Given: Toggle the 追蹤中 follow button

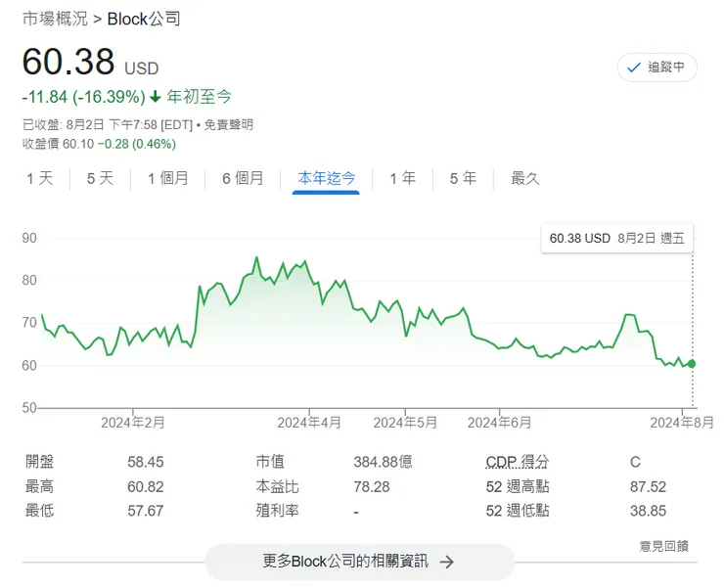Looking at the screenshot, I should pyautogui.click(x=657, y=68).
